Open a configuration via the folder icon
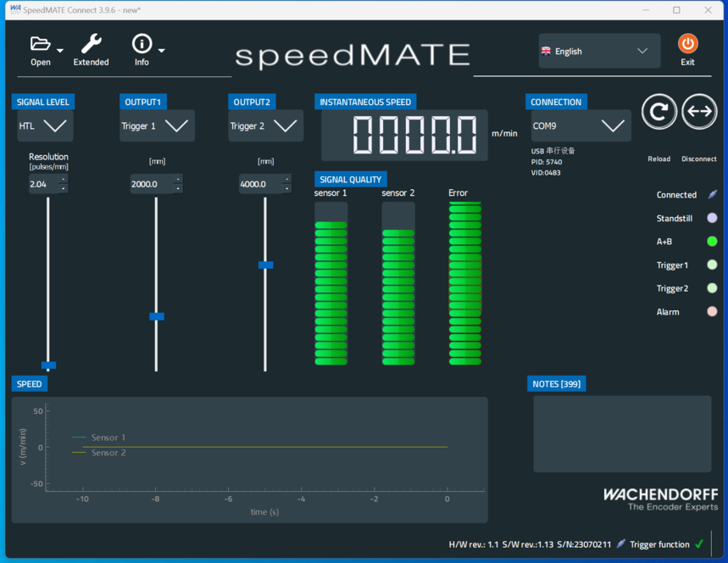 pyautogui.click(x=40, y=43)
